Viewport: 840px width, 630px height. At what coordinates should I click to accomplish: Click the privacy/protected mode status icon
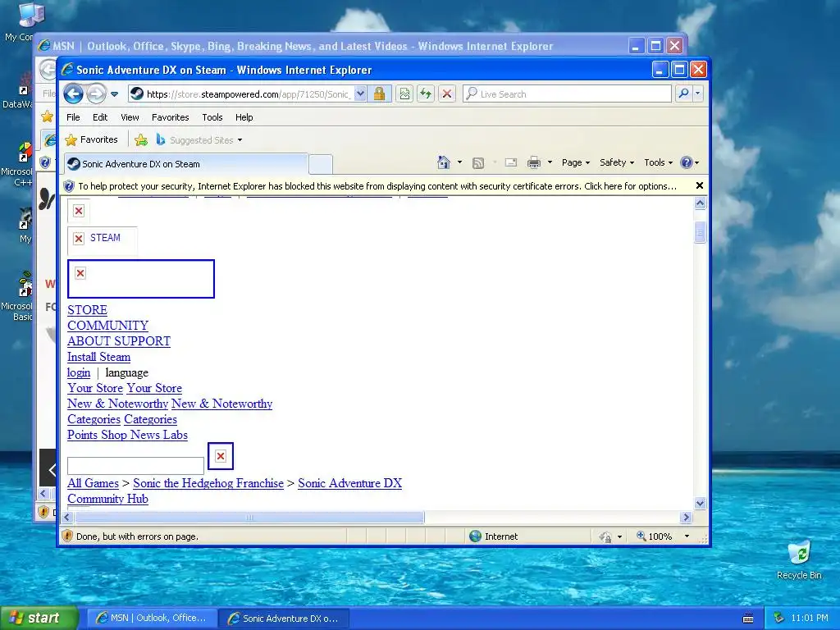coord(605,536)
